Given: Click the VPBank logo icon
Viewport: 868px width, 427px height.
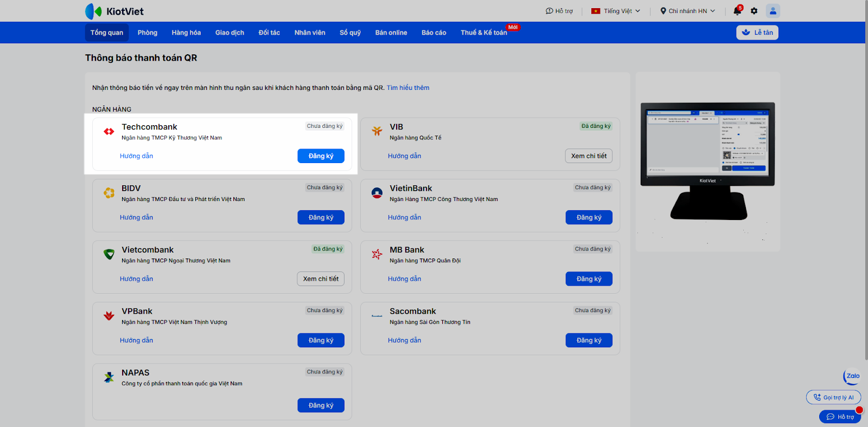Looking at the screenshot, I should tap(109, 315).
